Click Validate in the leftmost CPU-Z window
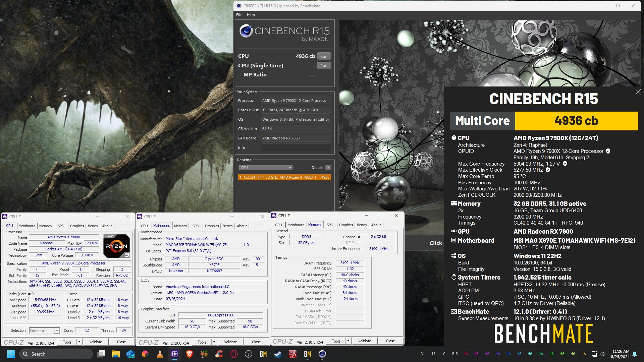 96,342
